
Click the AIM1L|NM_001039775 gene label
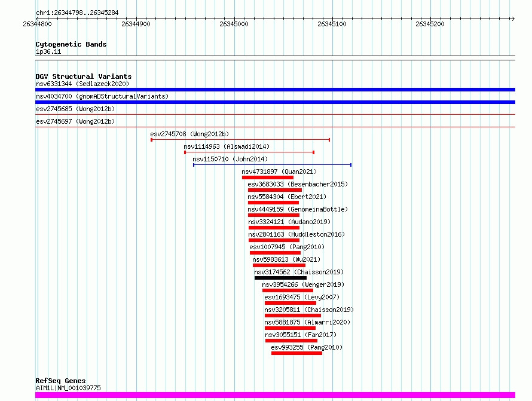[x=68, y=388]
